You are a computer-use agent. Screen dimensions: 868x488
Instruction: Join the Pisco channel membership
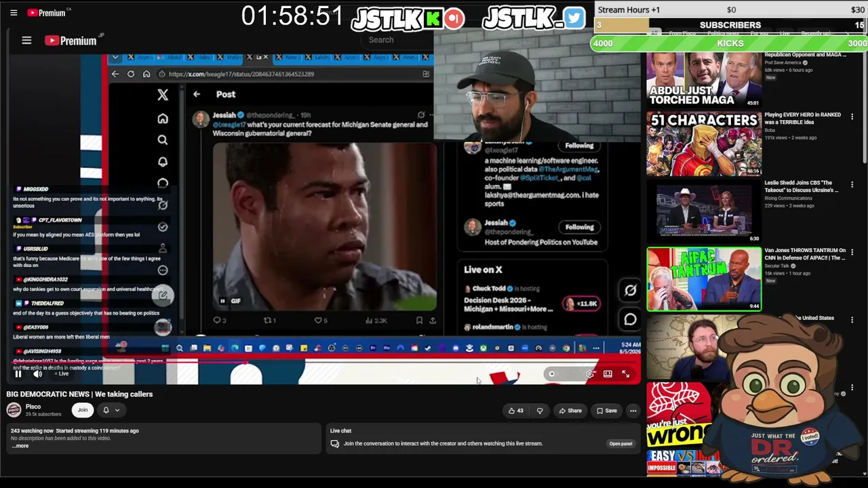(x=83, y=410)
